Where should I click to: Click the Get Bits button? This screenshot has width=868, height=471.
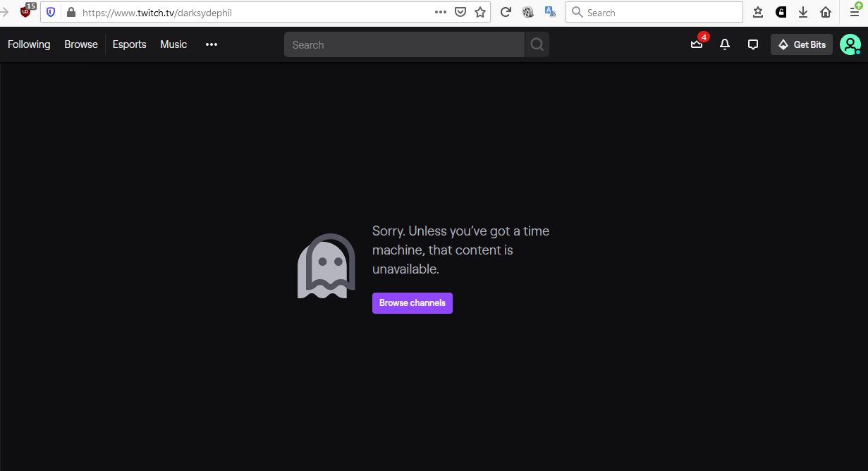802,44
